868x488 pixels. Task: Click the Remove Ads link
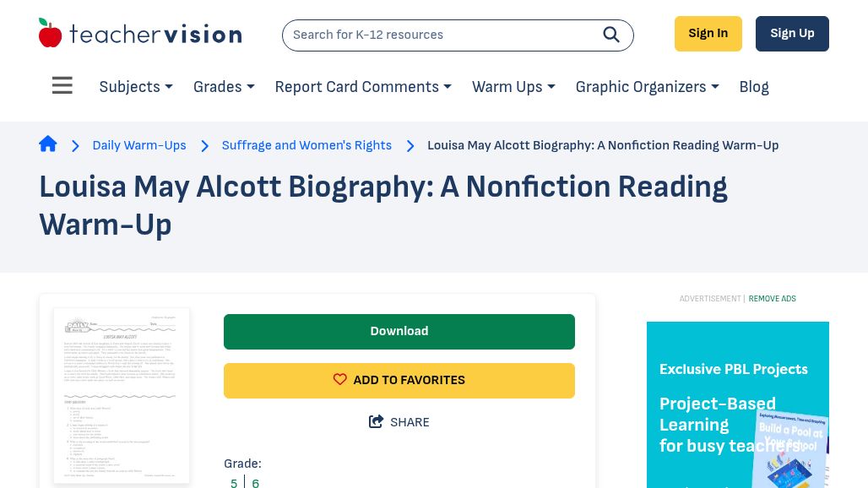pos(772,299)
